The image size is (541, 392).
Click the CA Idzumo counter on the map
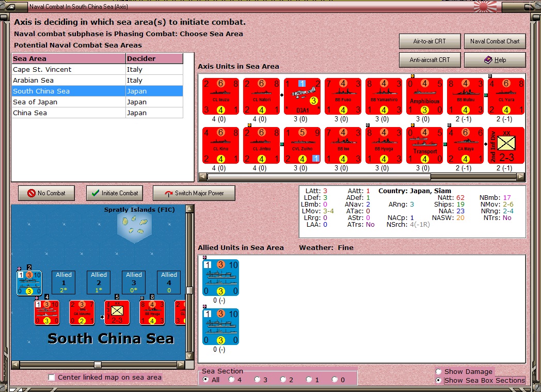click(x=82, y=312)
